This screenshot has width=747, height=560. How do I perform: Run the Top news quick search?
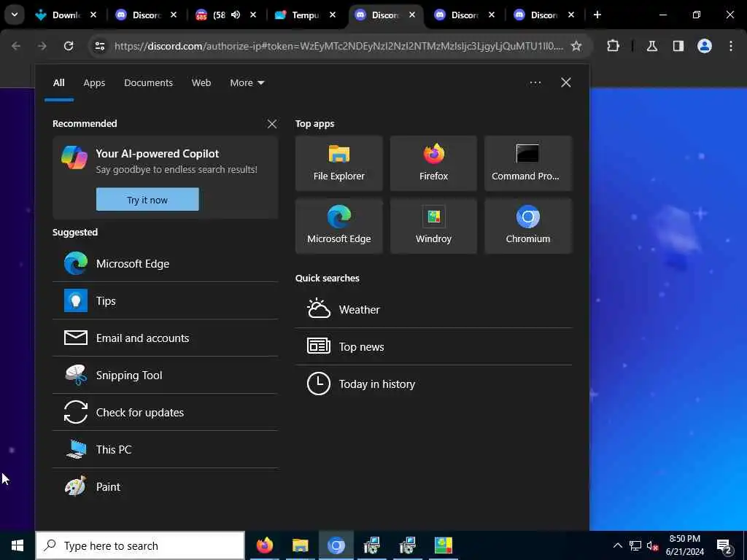click(433, 346)
